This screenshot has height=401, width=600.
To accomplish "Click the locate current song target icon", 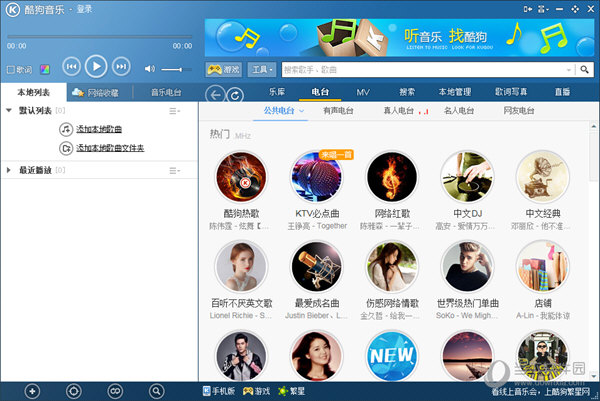I will coord(74,391).
